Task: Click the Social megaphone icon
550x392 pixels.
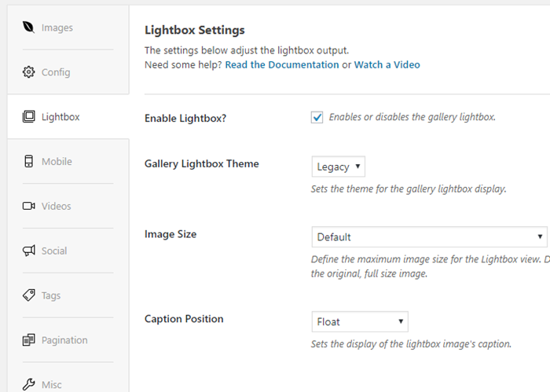Action: (29, 251)
